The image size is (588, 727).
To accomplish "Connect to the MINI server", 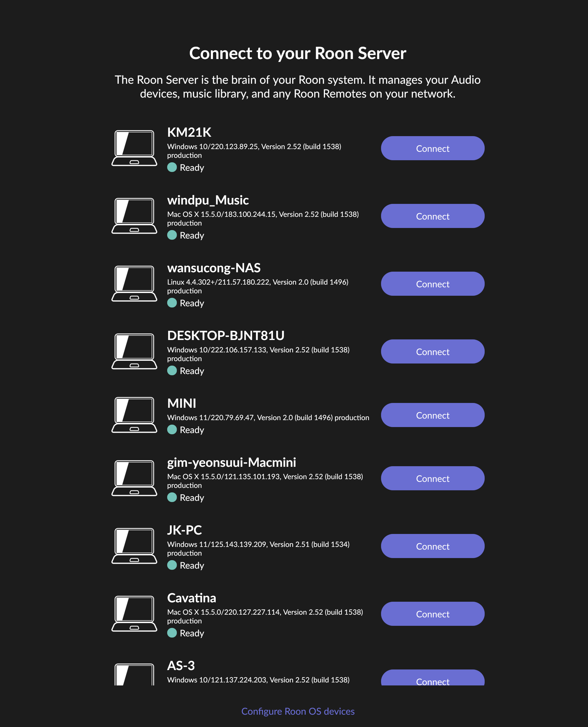I will click(x=433, y=415).
